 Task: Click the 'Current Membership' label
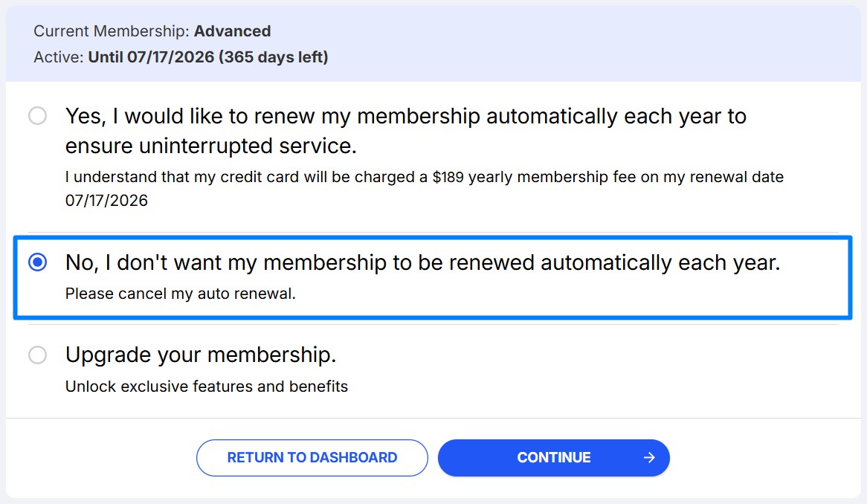(x=112, y=31)
